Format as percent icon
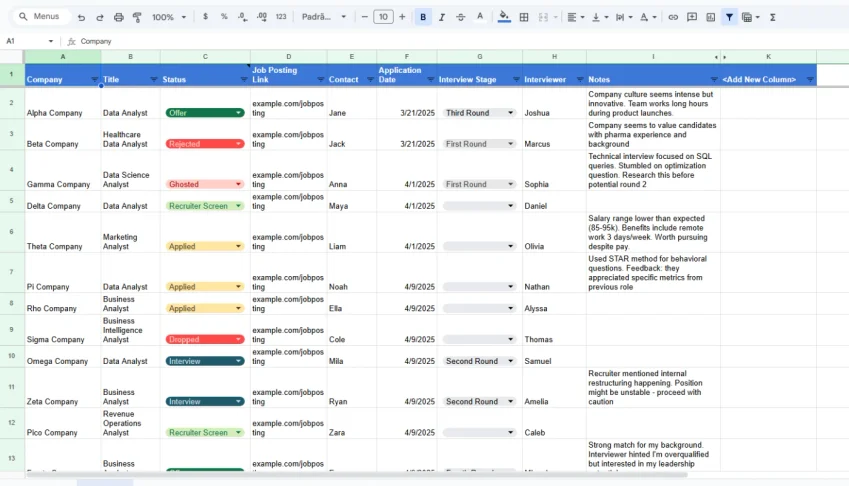This screenshot has height=486, width=849. [x=224, y=17]
